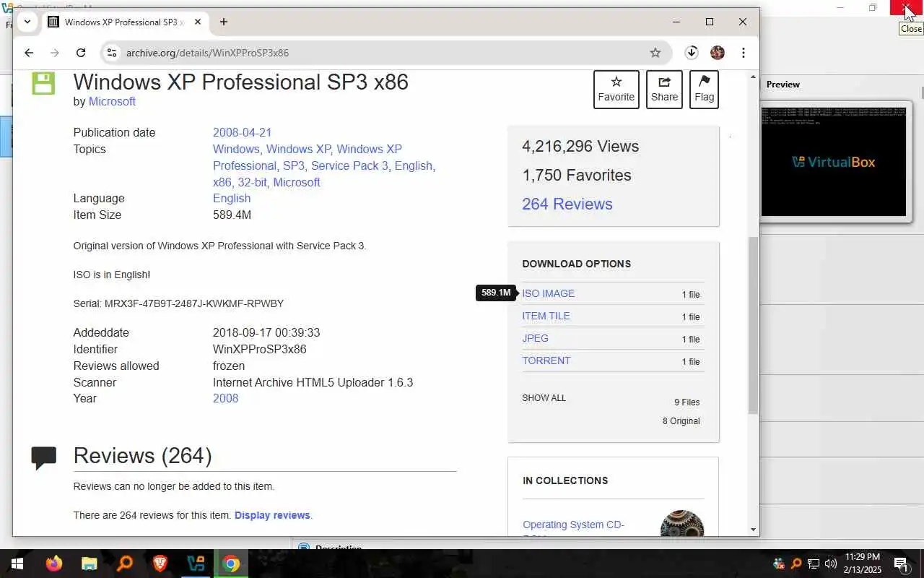This screenshot has height=578, width=924.
Task: Click the Display reviews link
Action: coord(272,516)
